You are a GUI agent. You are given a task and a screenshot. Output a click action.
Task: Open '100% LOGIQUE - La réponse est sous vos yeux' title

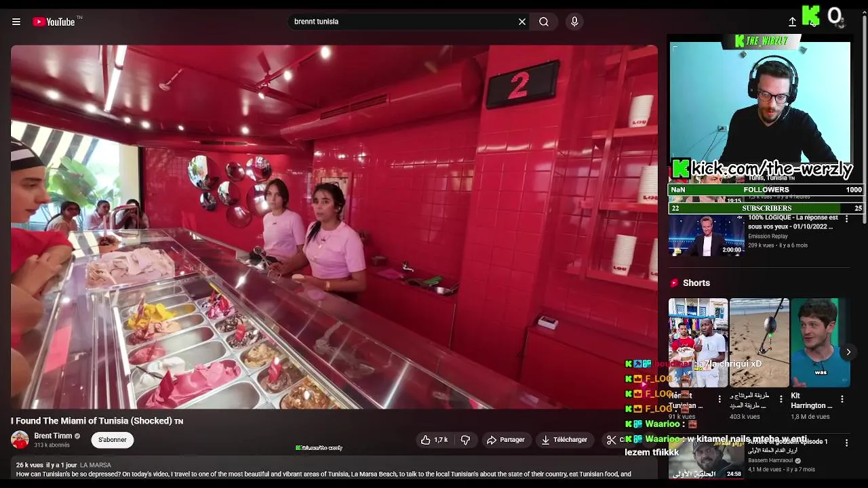tap(793, 222)
